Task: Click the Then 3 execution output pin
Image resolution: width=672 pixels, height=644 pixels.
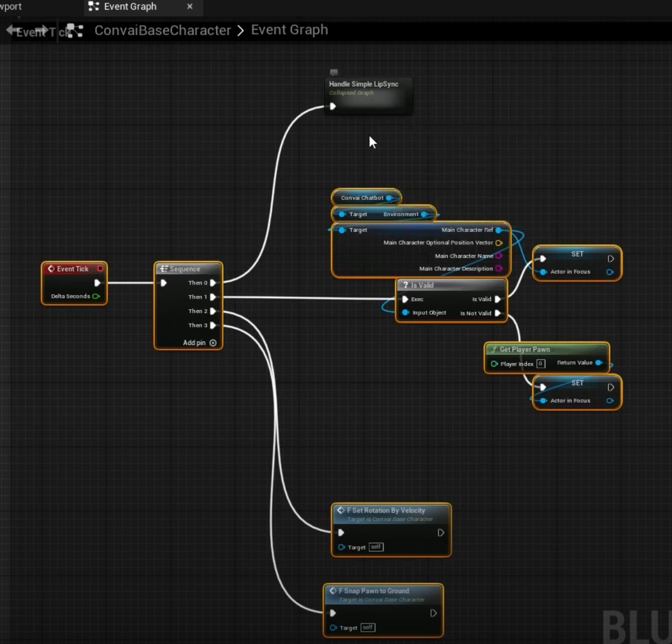Action: (x=213, y=325)
